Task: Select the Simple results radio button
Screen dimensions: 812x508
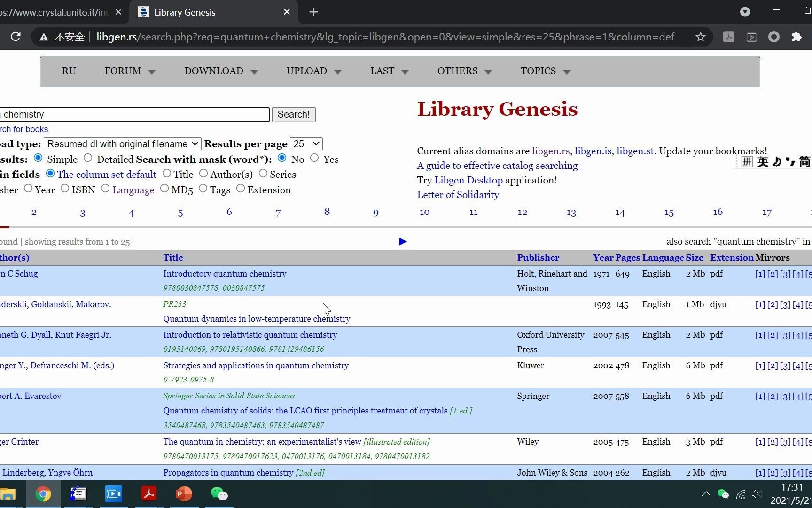Action: point(38,158)
